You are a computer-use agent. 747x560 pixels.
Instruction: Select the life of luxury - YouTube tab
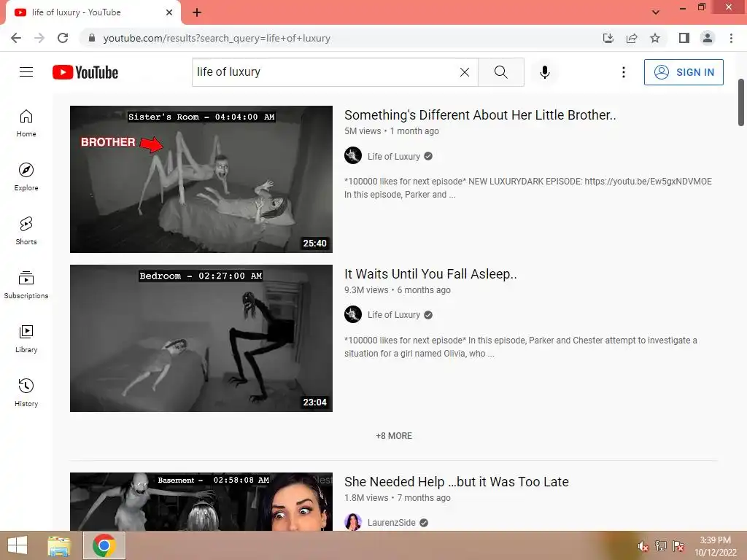coord(93,12)
